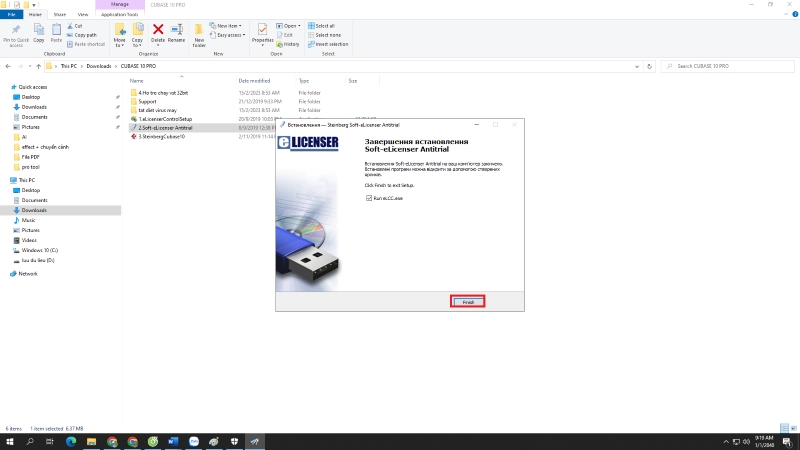
Task: Open Zalo from the taskbar
Action: [193, 442]
